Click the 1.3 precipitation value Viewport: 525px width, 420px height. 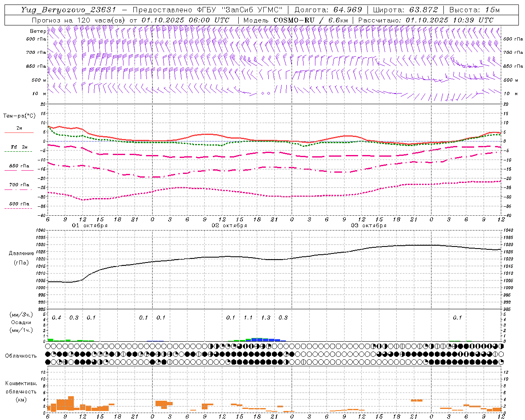coord(266,318)
